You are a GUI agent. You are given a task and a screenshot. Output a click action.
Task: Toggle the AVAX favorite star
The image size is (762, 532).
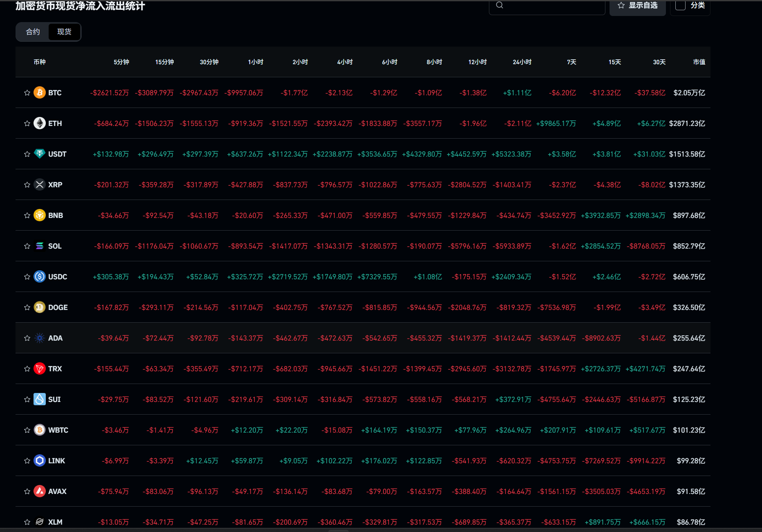(27, 492)
